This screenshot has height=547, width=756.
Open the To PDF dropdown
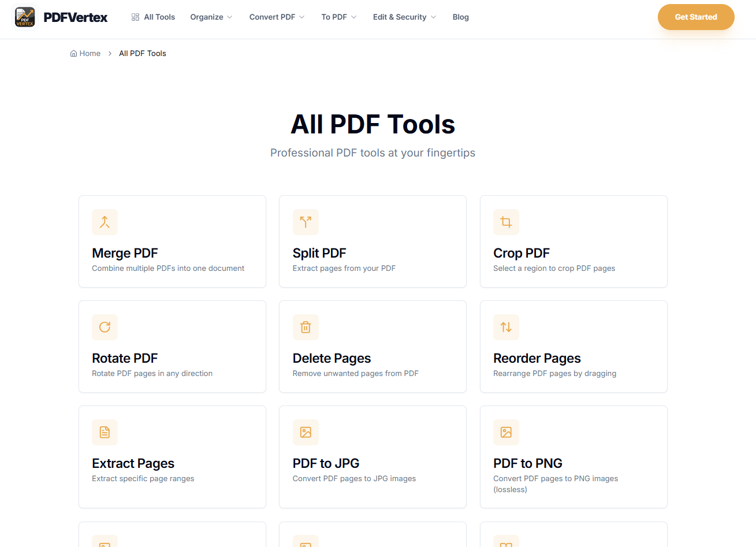(x=338, y=17)
